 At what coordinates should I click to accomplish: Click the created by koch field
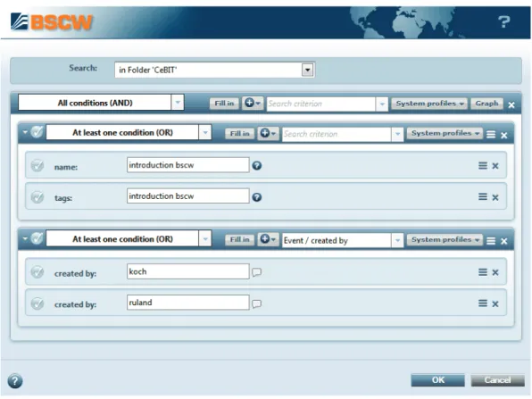(x=188, y=271)
